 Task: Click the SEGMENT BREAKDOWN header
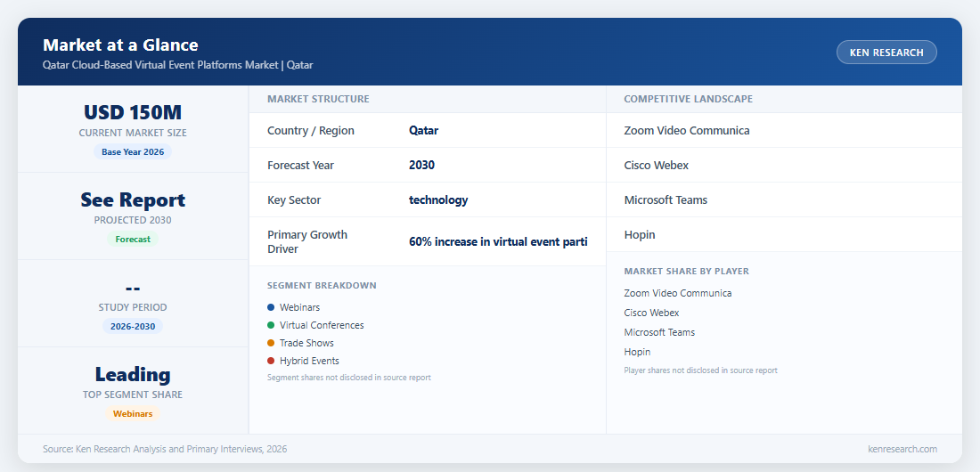pyautogui.click(x=322, y=286)
